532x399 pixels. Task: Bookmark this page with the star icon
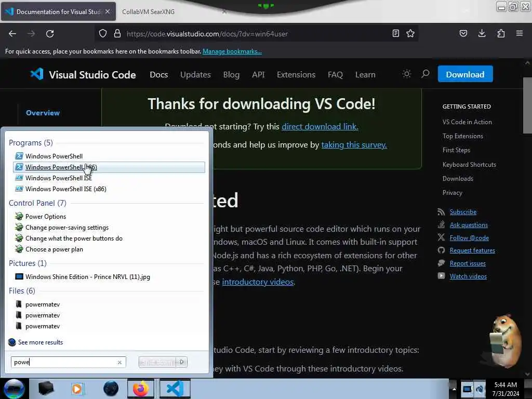click(x=410, y=33)
